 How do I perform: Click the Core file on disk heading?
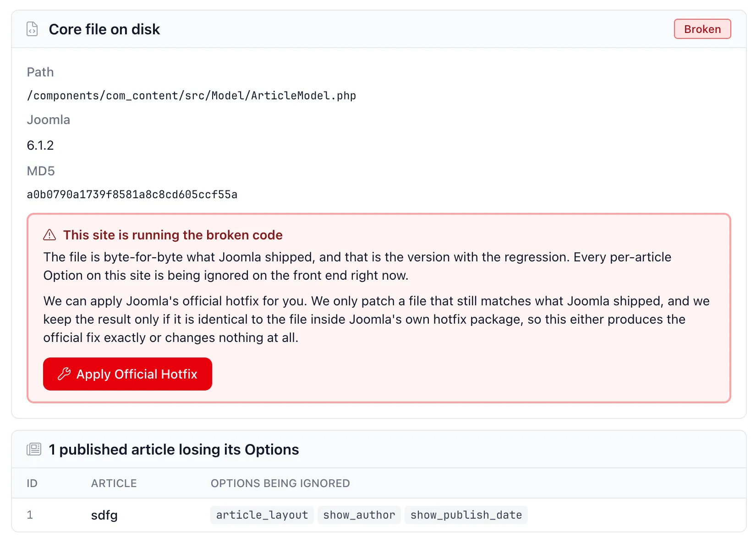point(104,29)
